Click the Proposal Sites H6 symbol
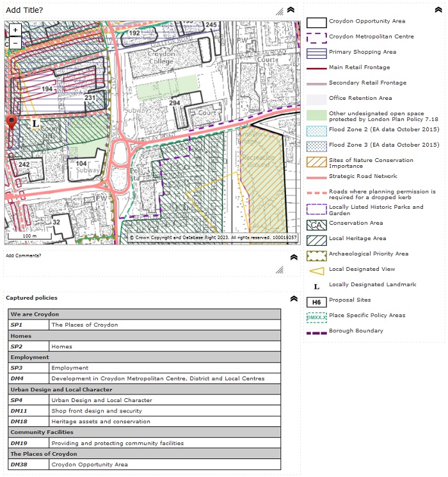The image size is (448, 477). 317,302
